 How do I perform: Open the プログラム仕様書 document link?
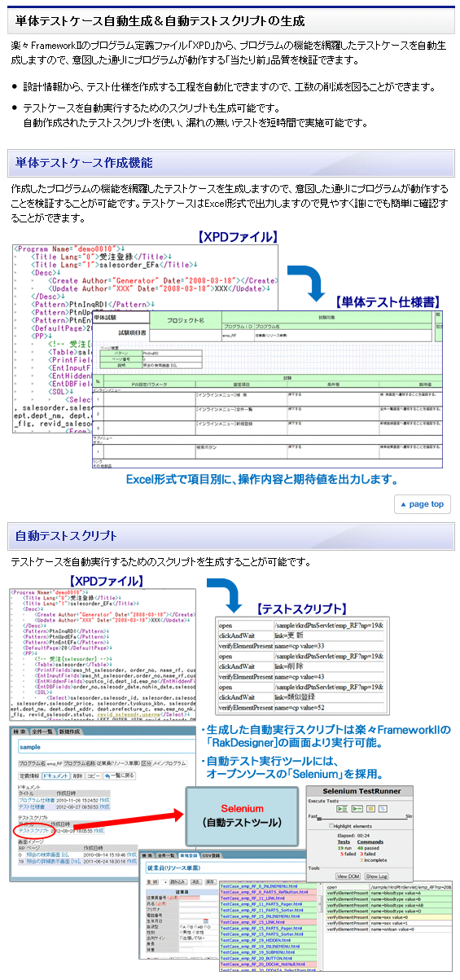click(x=36, y=800)
